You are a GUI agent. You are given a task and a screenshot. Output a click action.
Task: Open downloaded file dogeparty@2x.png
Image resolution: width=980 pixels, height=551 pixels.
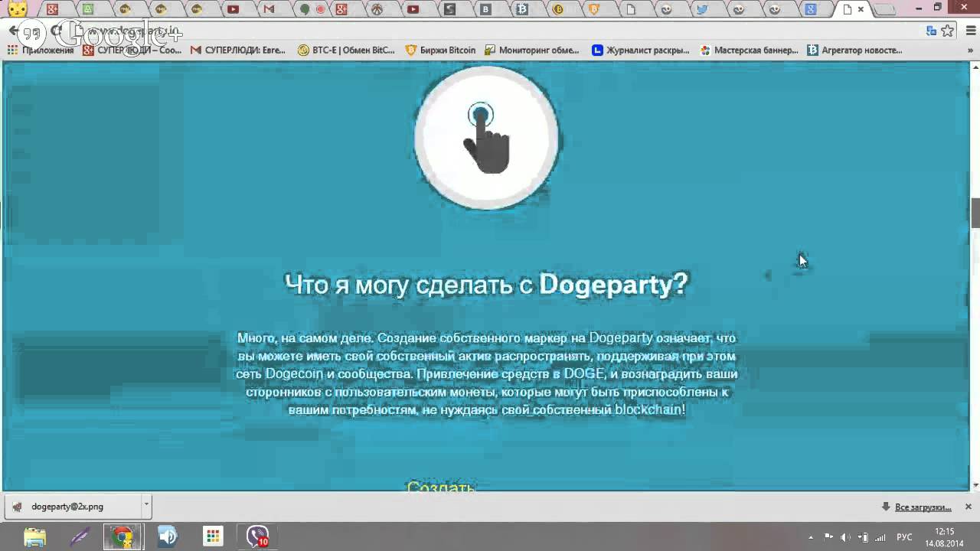(x=73, y=507)
